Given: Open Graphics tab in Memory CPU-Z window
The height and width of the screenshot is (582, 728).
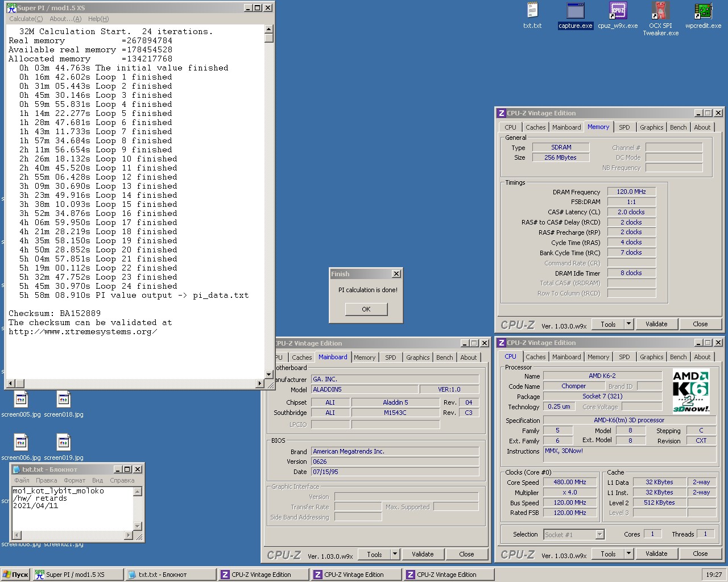Looking at the screenshot, I should point(651,127).
